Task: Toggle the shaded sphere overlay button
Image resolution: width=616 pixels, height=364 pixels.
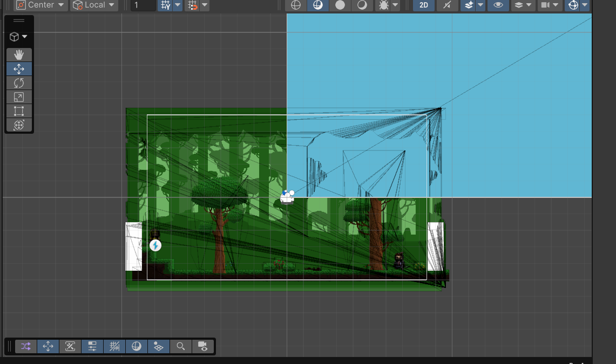Action: point(137,346)
